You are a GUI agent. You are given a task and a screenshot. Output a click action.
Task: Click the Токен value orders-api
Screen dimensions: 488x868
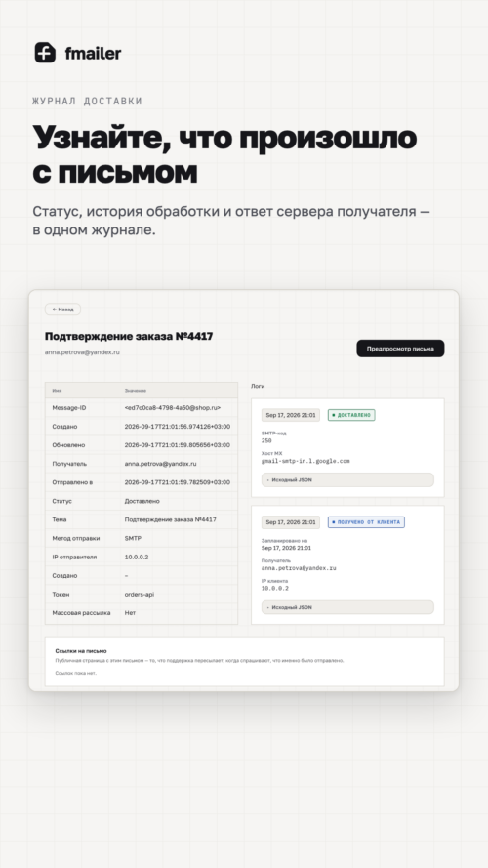[x=140, y=595]
